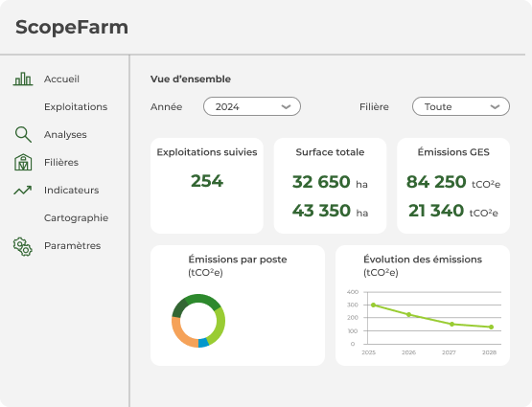Click the 2028 data point on the line chart
532x407 pixels.
pos(492,327)
